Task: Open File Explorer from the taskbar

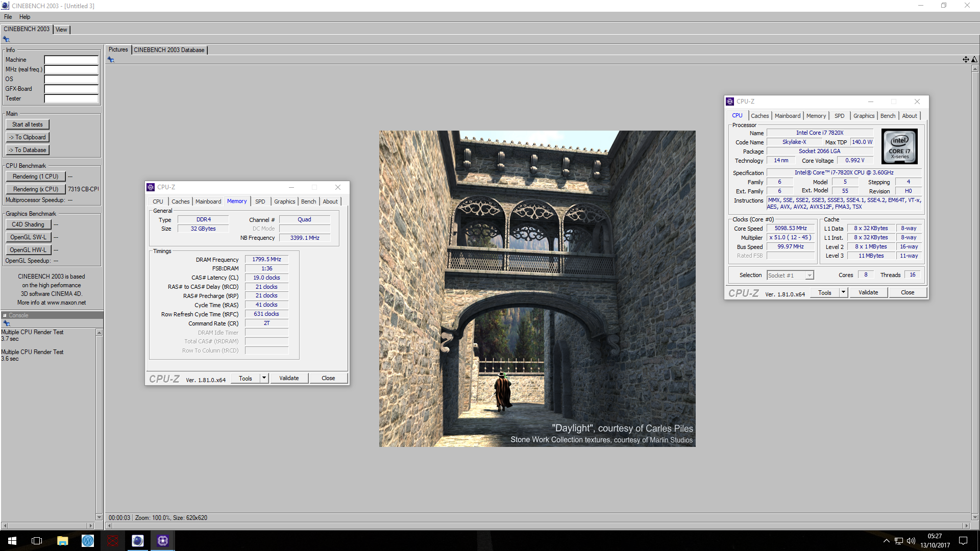Action: [x=62, y=541]
